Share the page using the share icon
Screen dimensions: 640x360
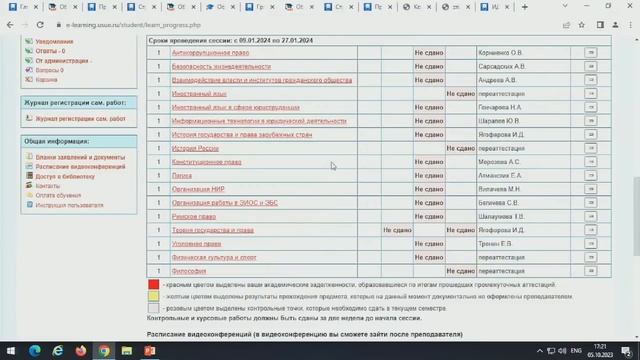point(566,25)
